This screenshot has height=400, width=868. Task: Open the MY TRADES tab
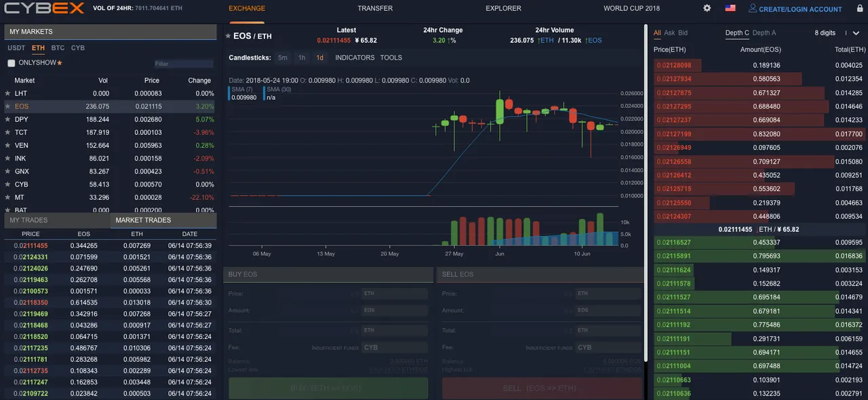point(58,220)
